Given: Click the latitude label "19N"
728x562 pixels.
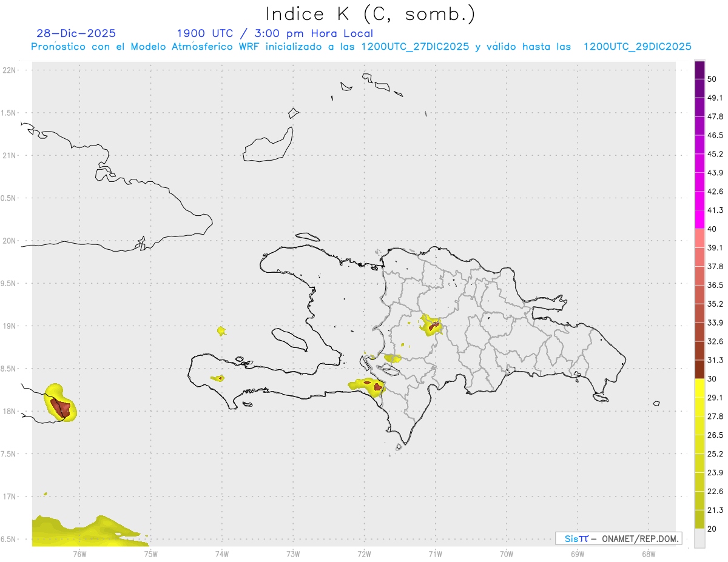Looking at the screenshot, I should (10, 326).
